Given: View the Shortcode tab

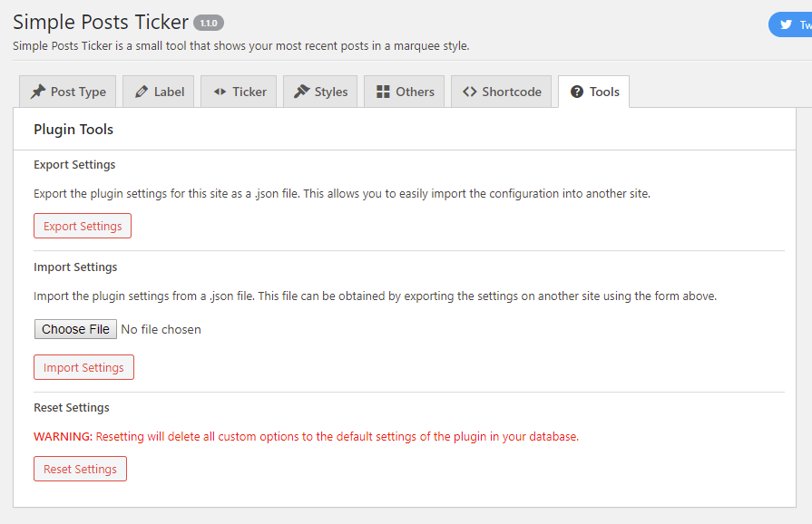Looking at the screenshot, I should tap(502, 92).
